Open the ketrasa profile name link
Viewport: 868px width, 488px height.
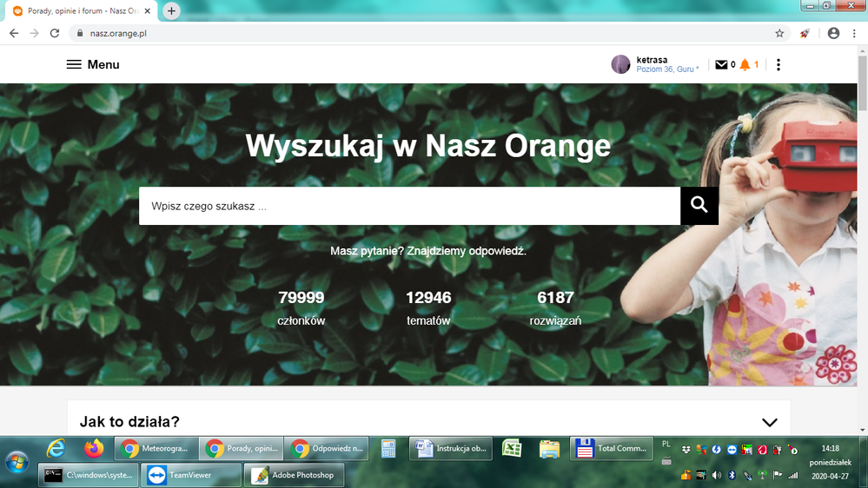(652, 60)
